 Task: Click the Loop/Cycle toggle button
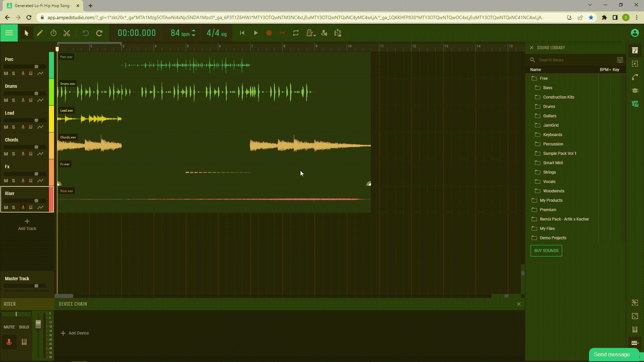tap(296, 33)
